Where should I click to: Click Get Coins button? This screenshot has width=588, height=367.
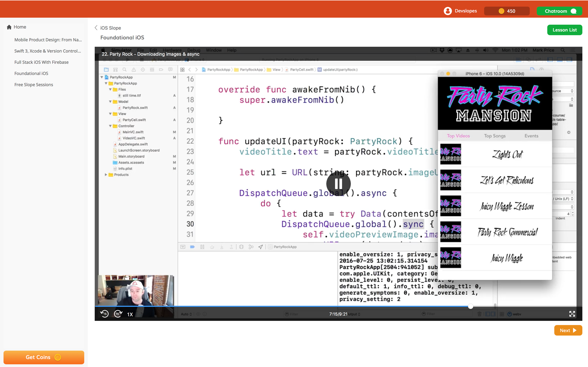pos(44,357)
